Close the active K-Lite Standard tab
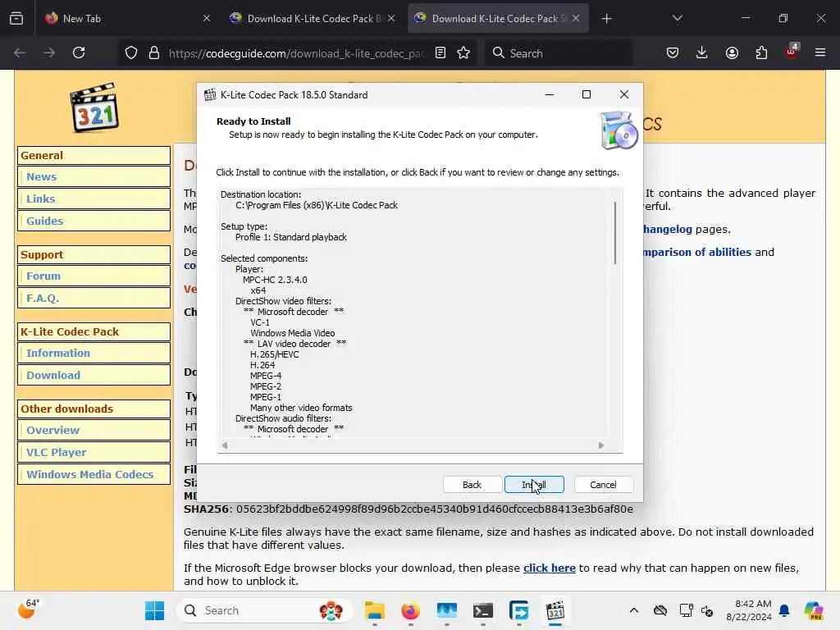The height and width of the screenshot is (630, 840). tap(576, 18)
